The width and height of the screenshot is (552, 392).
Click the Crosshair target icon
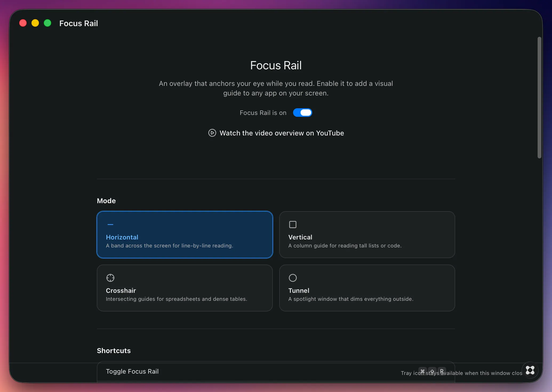pos(110,278)
